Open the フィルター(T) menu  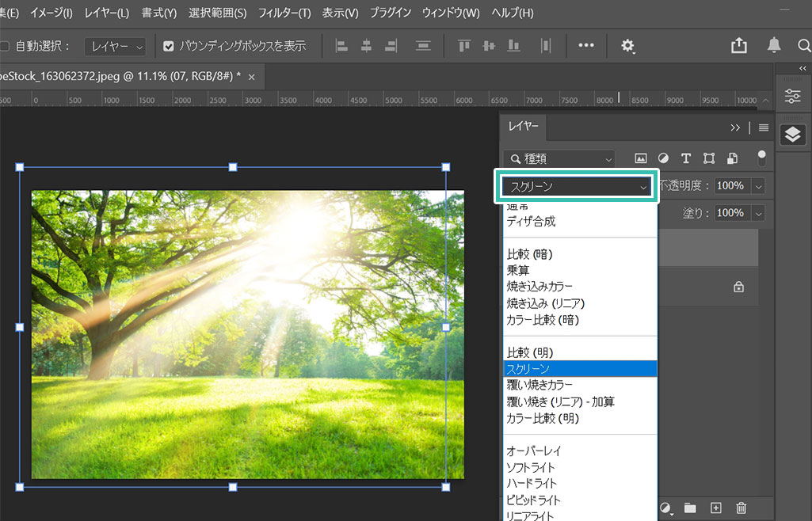point(284,13)
